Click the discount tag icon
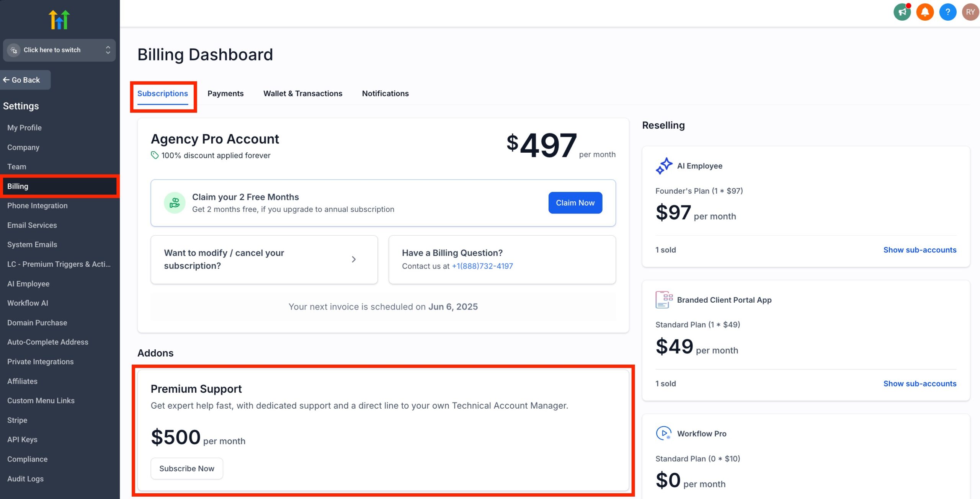The image size is (980, 499). (154, 155)
